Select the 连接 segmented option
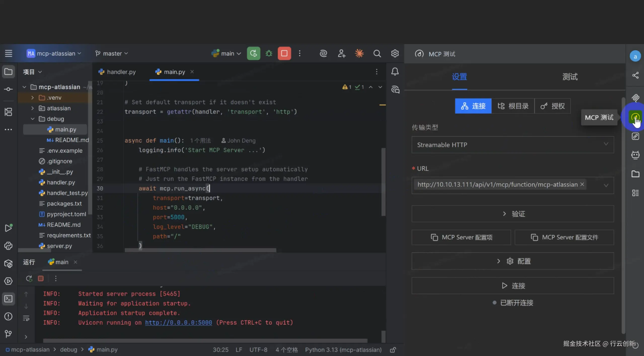Image resolution: width=644 pixels, height=356 pixels. (x=473, y=106)
